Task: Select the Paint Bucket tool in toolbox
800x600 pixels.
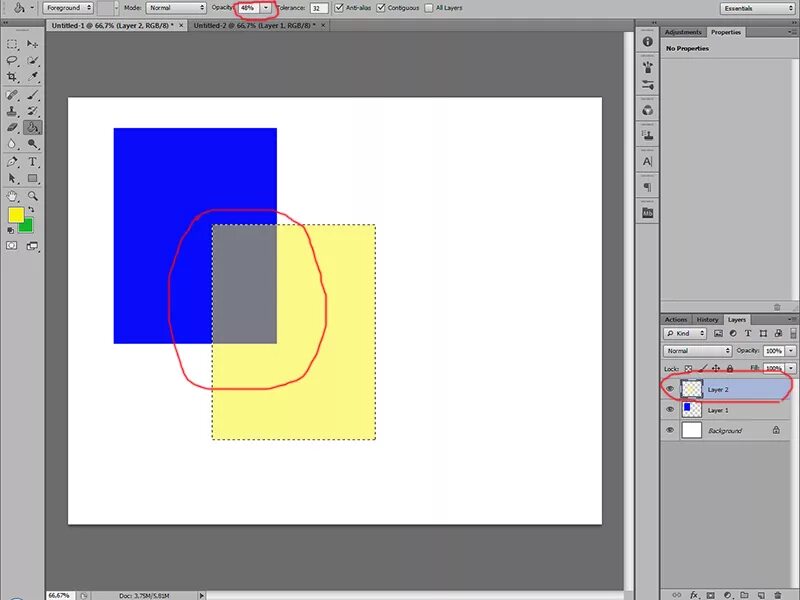Action: point(33,128)
